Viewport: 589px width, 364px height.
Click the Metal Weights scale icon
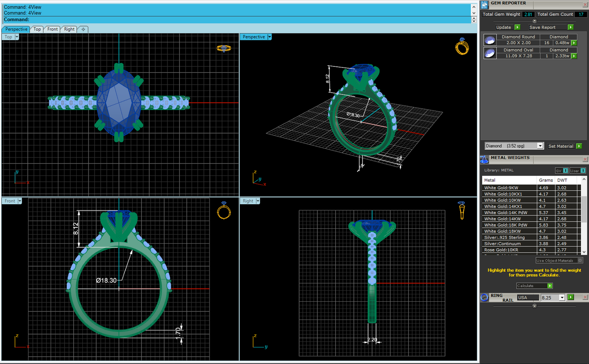click(x=484, y=159)
